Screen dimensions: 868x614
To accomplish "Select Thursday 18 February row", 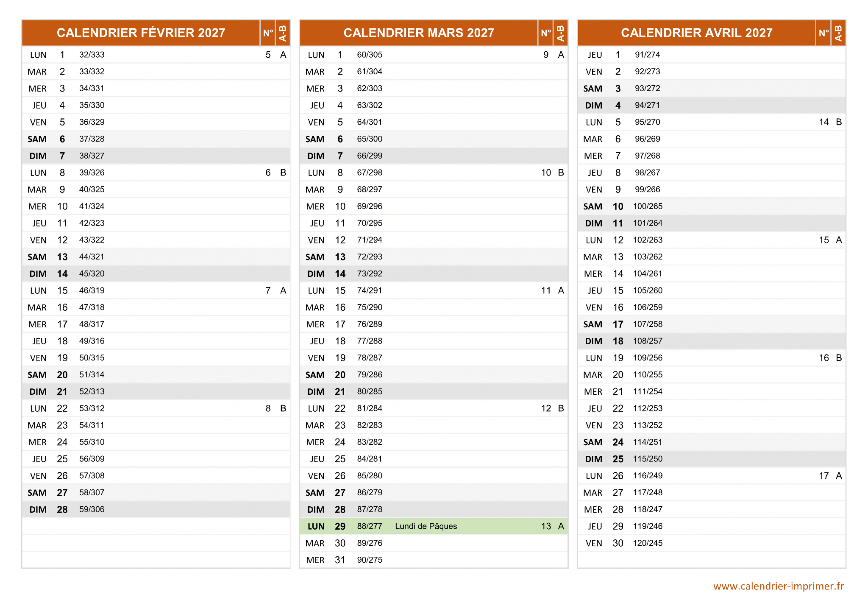I will point(156,341).
